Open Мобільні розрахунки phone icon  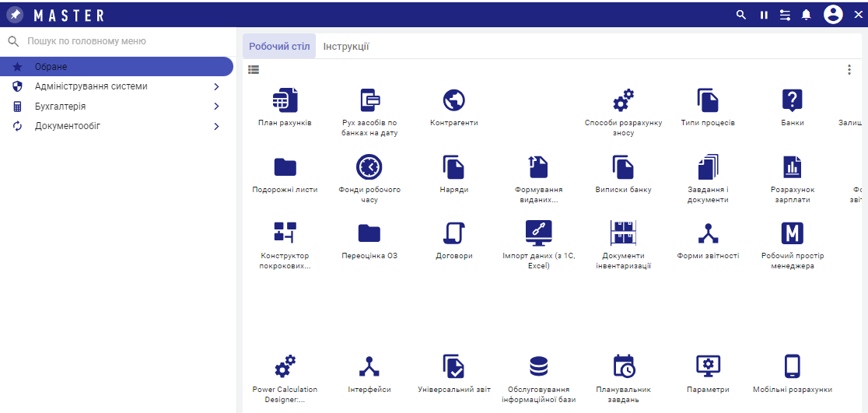(792, 366)
